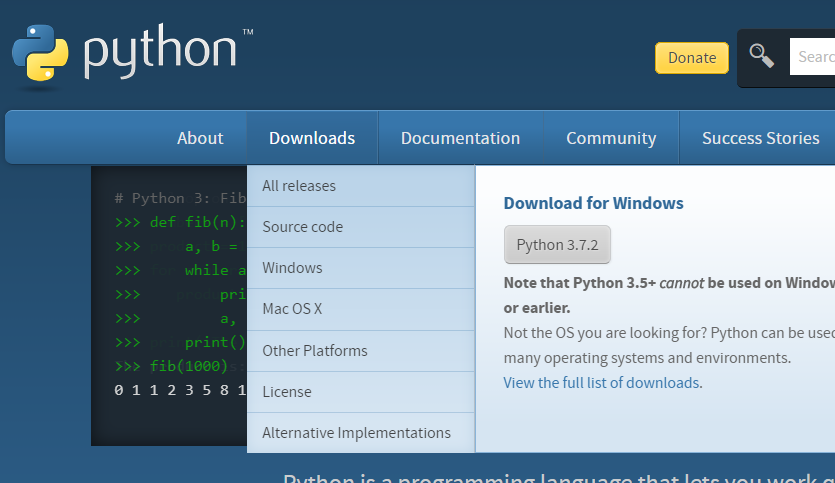Image resolution: width=835 pixels, height=483 pixels.
Task: Focus the Search input field
Action: tap(812, 56)
